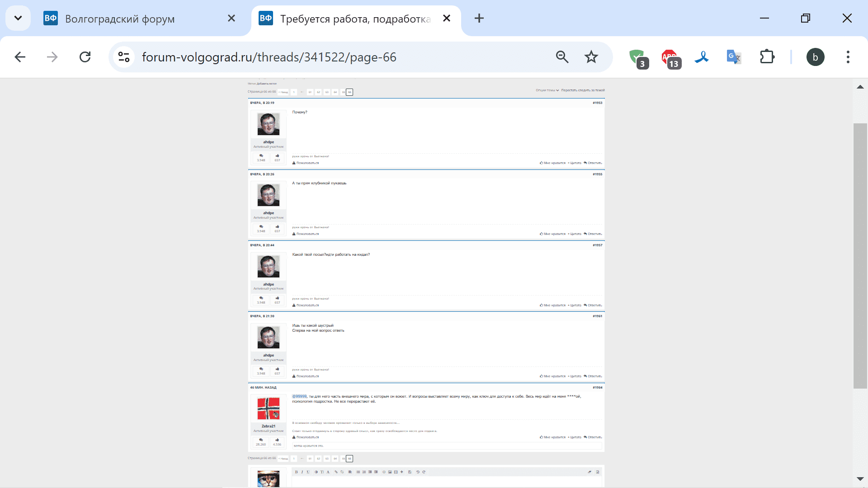Click the page zoom magnifier icon
The image size is (868, 488).
point(562,57)
